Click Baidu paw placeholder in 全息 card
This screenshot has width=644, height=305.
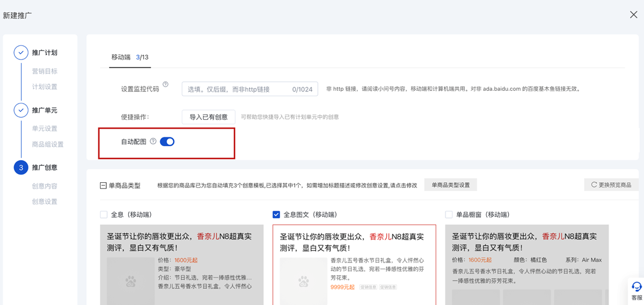tap(130, 281)
